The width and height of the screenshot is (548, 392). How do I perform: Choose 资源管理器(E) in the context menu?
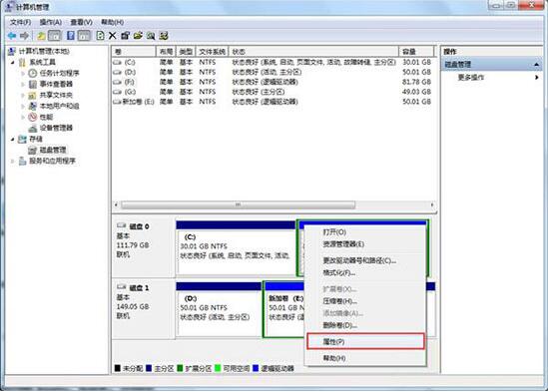(365, 244)
